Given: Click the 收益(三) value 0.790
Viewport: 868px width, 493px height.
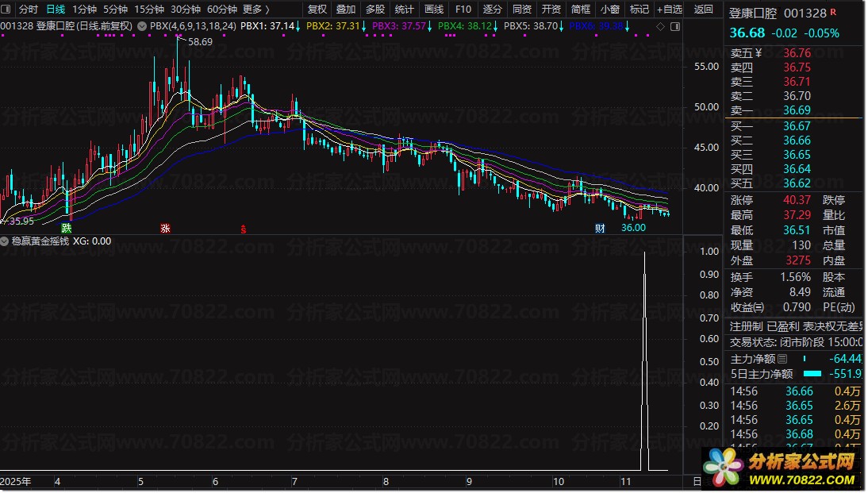Looking at the screenshot, I should pos(797,307).
